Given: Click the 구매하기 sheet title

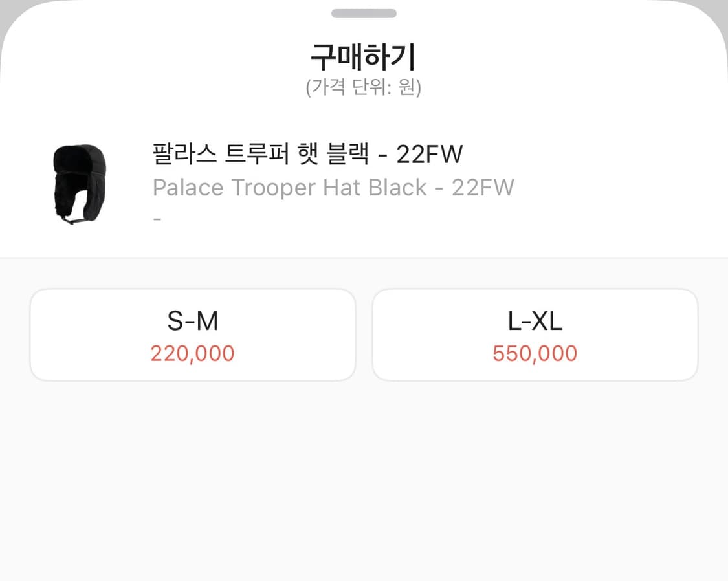Looking at the screenshot, I should tap(364, 56).
